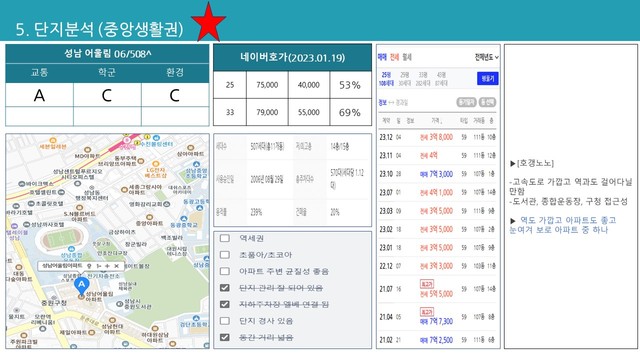Viewport: 640px width, 360px height.
Task: Click the 성남중앙초등학교 school marker
Action: click(196, 164)
